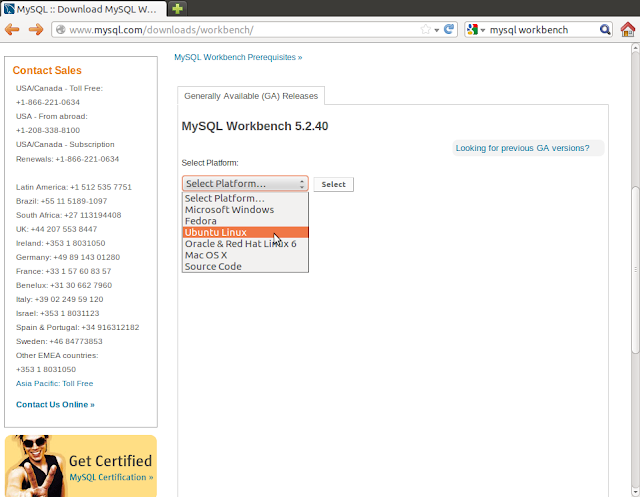The height and width of the screenshot is (497, 640).
Task: Choose Microsoft Windows from platform list
Action: pos(245,210)
